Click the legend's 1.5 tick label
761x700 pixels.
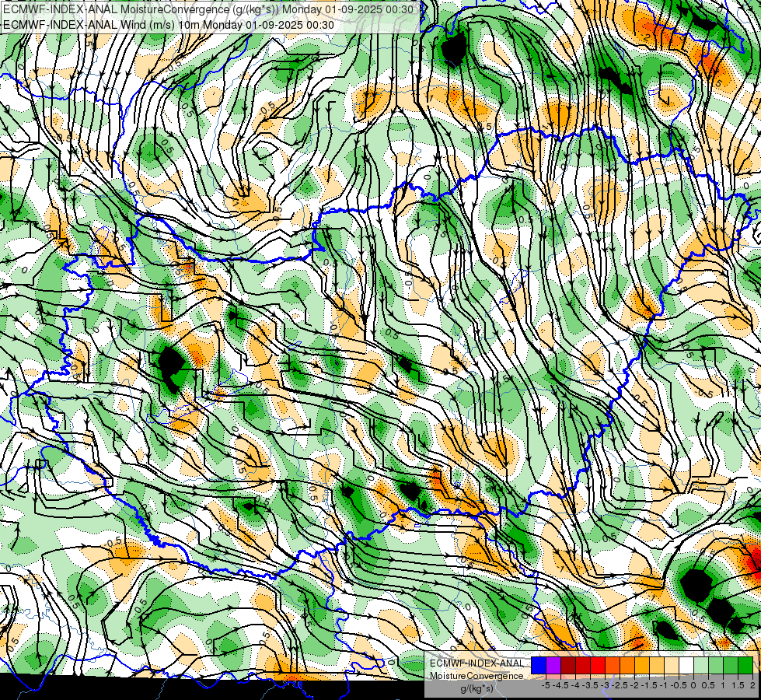[738, 685]
